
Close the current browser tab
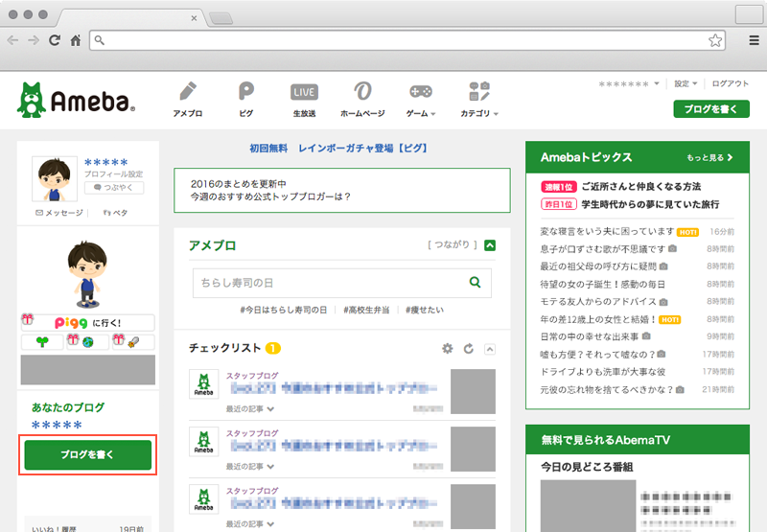(194, 18)
